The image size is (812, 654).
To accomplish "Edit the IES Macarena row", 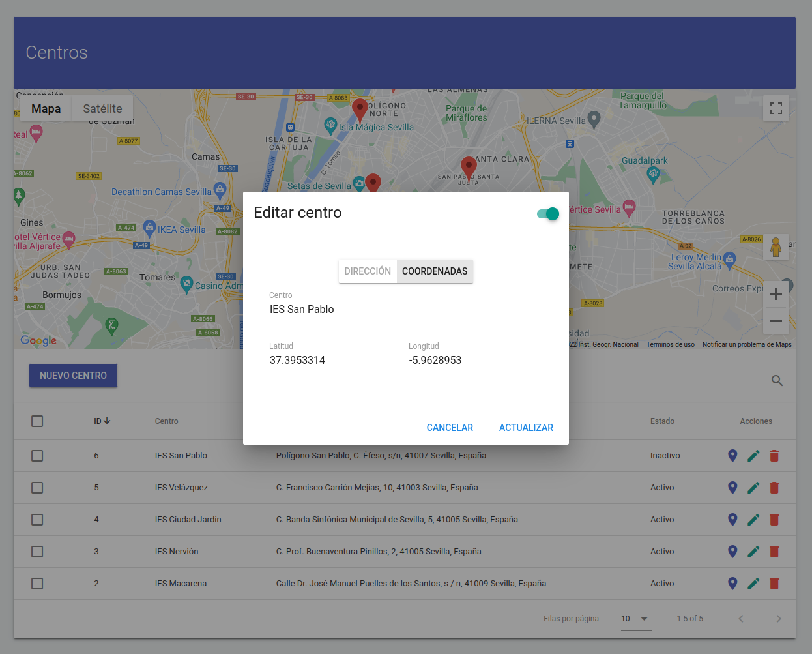I will pyautogui.click(x=753, y=584).
